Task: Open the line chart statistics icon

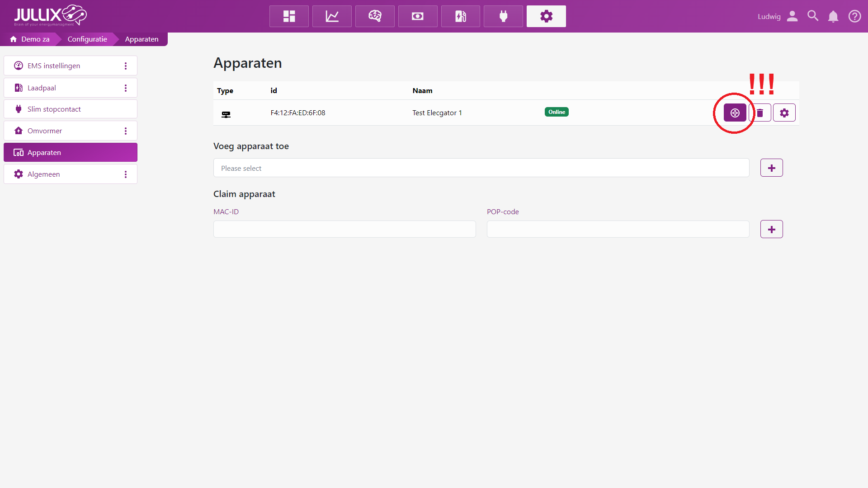Action: click(332, 16)
